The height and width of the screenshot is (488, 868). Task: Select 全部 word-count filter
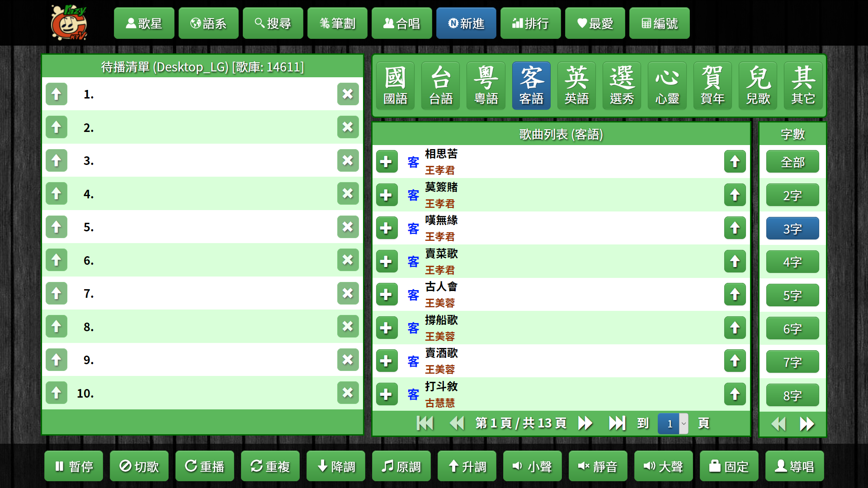792,162
